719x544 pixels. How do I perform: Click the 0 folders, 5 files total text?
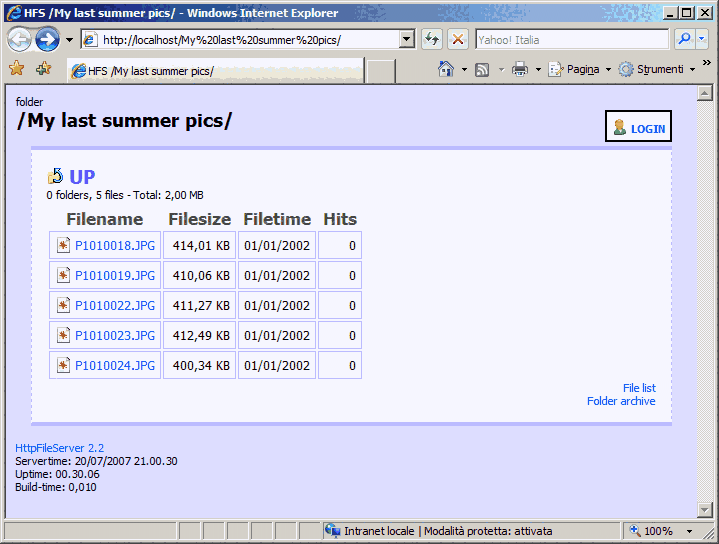click(125, 195)
